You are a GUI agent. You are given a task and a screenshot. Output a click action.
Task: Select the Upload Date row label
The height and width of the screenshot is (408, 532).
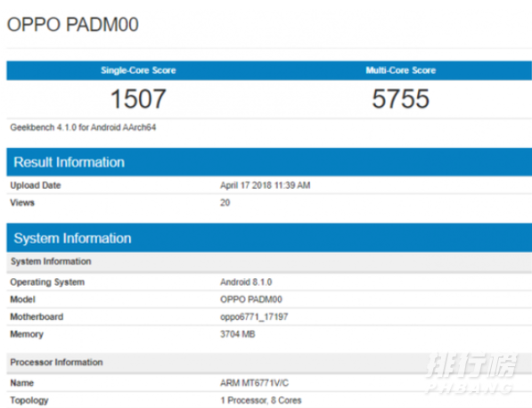[x=36, y=185]
